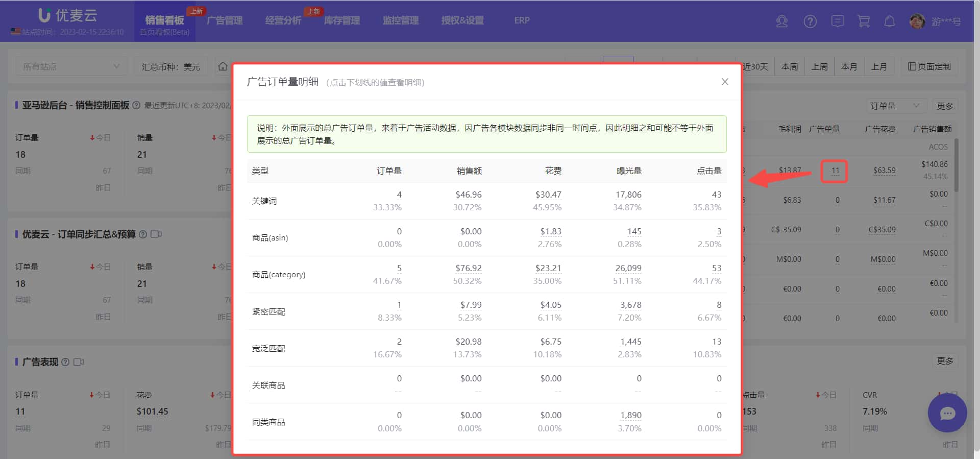Screen dimensions: 980x459
Task: Open the messages feedback icon
Action: [x=837, y=21]
